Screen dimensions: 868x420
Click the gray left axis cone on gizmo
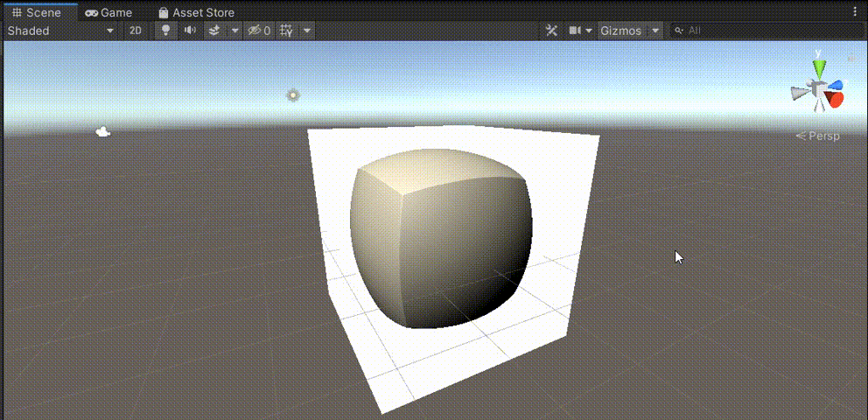[x=800, y=94]
